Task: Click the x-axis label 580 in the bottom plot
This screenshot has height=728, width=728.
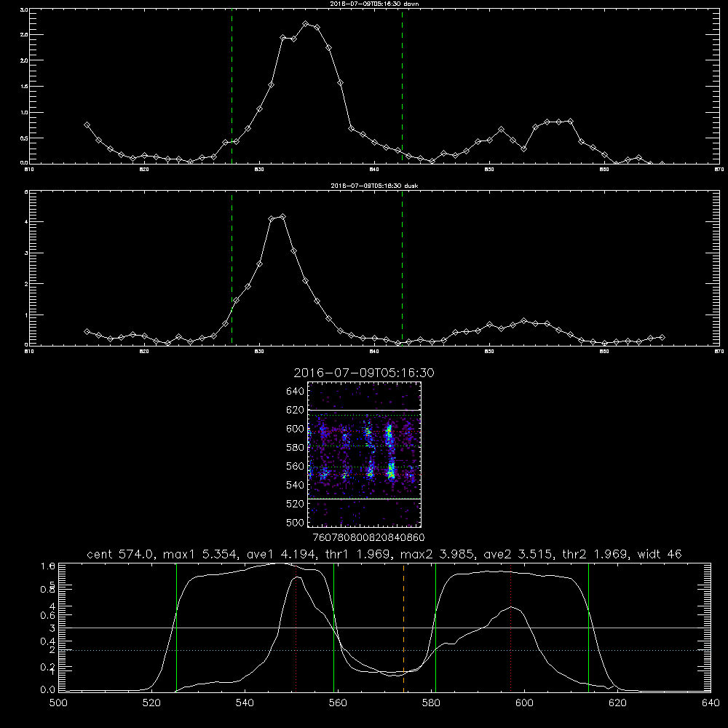Action: [x=431, y=703]
